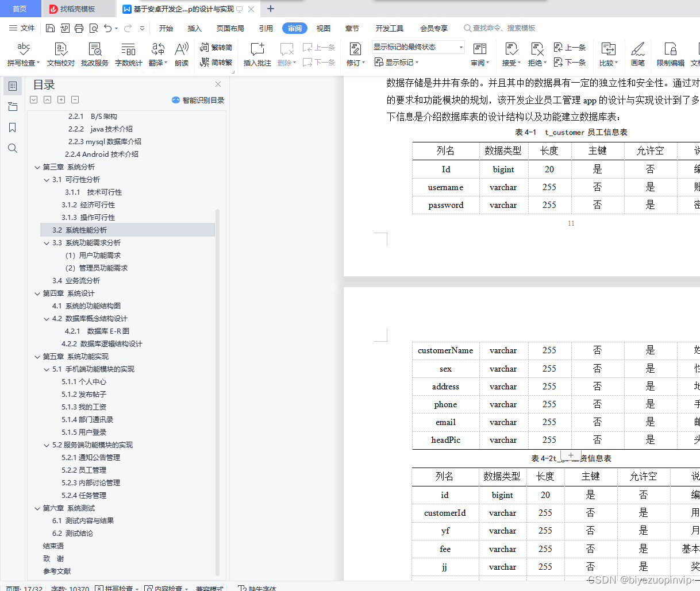
Task: Open 显示标记的最终状态 dropdown
Action: (418, 47)
